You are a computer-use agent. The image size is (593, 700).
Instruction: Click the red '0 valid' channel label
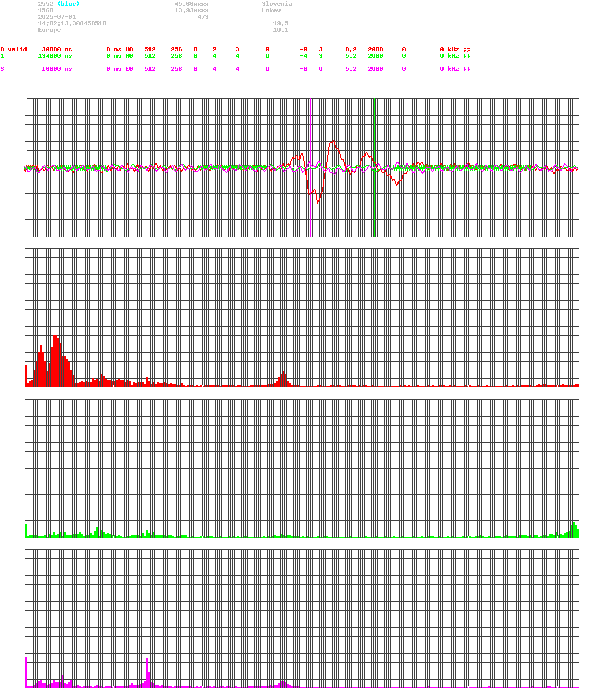pyautogui.click(x=14, y=49)
